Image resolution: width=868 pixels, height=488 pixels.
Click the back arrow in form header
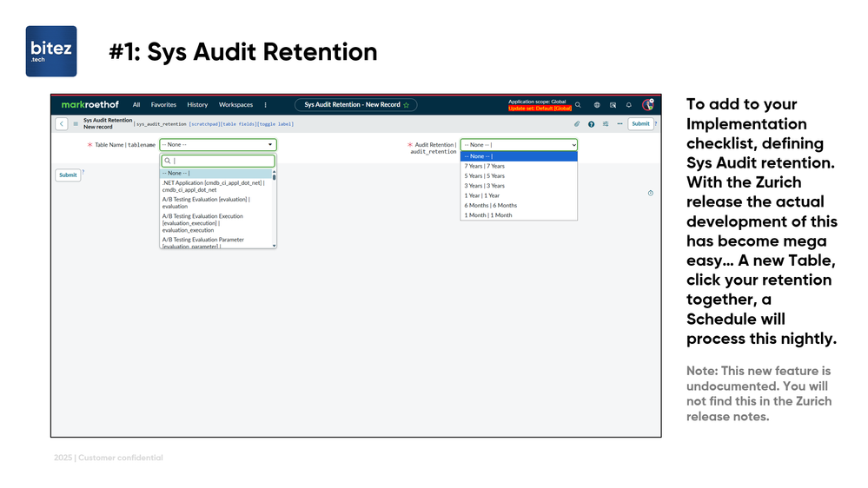62,124
